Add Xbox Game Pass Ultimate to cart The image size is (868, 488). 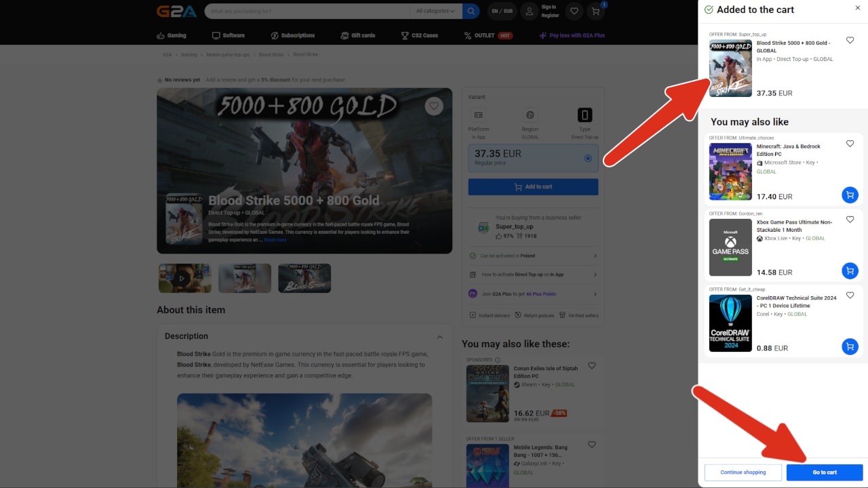click(850, 271)
